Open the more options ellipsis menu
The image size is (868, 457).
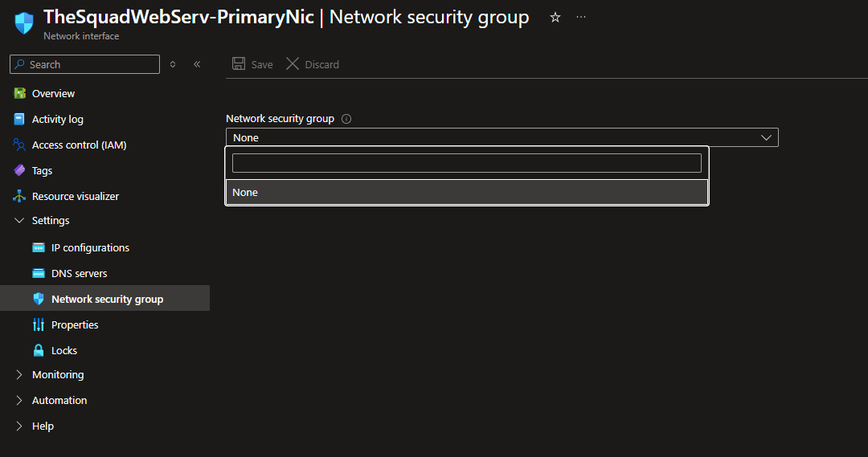(x=581, y=17)
